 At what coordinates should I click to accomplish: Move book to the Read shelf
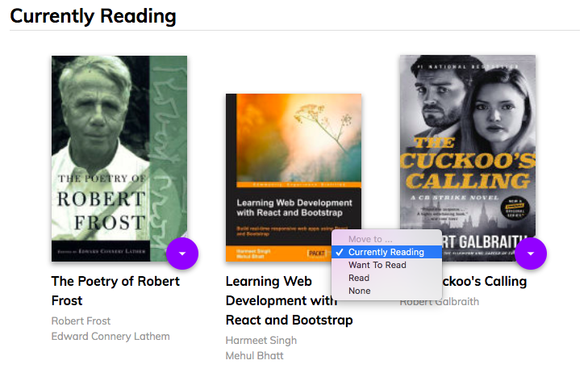click(386, 278)
